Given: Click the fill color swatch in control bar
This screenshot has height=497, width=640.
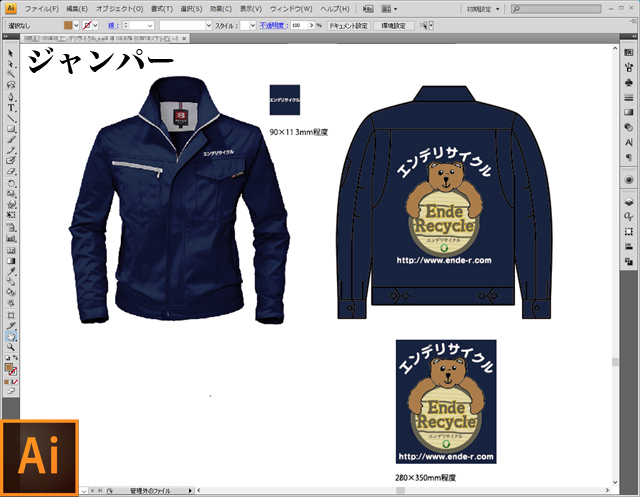Looking at the screenshot, I should (x=68, y=25).
